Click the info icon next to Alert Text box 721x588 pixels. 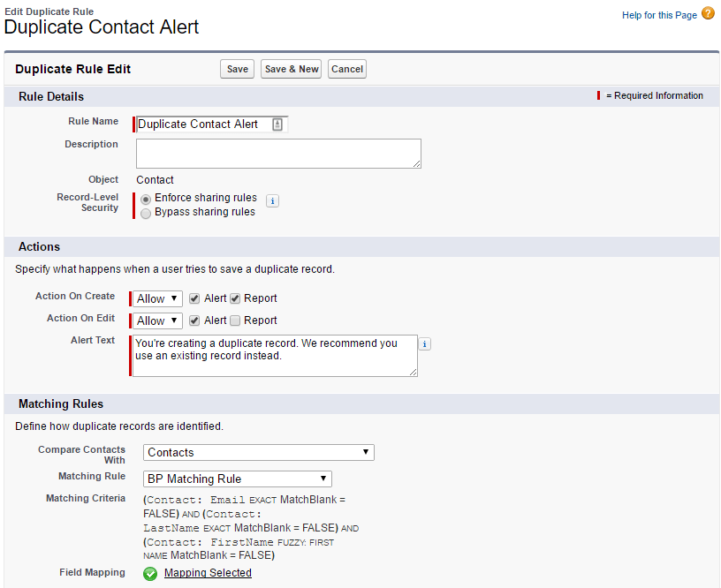coord(425,343)
